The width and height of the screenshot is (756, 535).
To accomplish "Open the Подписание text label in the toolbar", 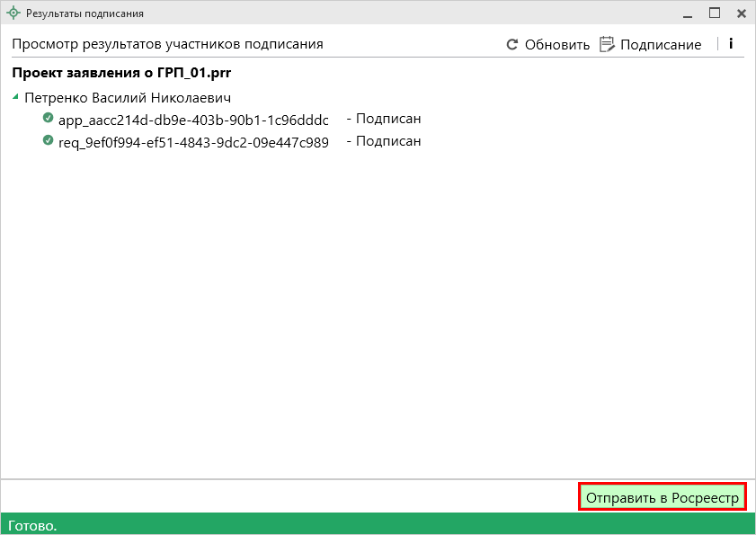I will 661,45.
